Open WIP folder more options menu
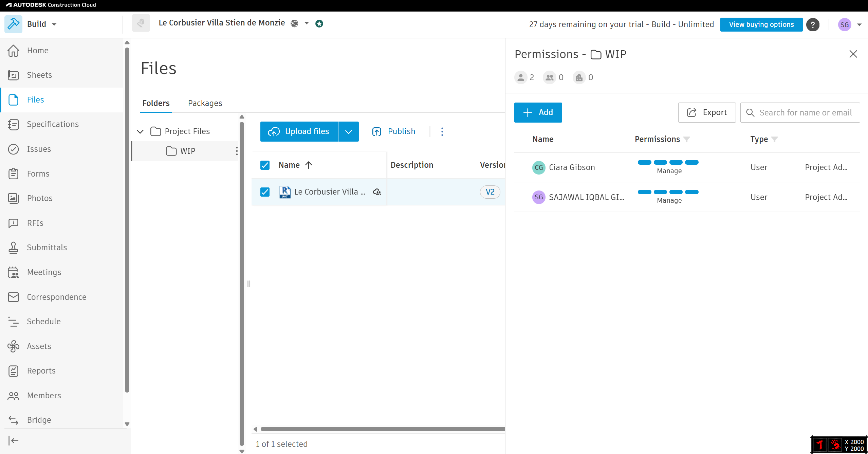The width and height of the screenshot is (868, 454). coord(237,151)
